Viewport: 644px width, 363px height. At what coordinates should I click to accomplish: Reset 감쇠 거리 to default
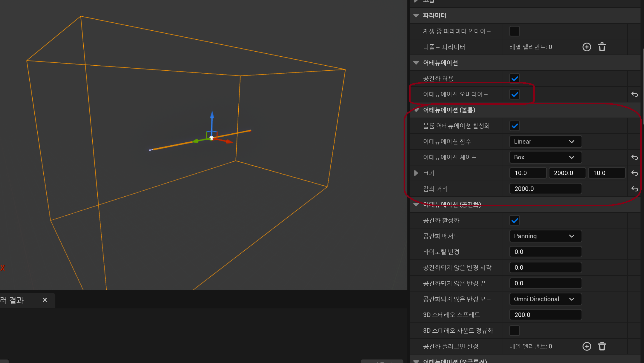(x=635, y=189)
